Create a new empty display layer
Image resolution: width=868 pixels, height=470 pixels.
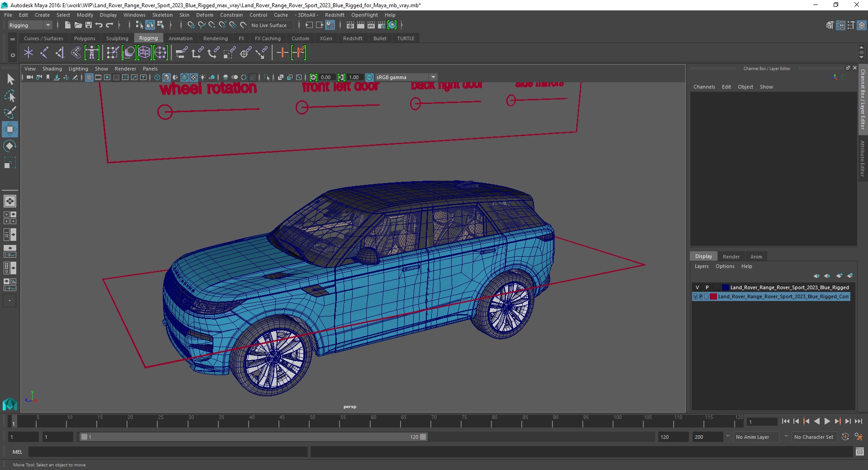click(840, 276)
